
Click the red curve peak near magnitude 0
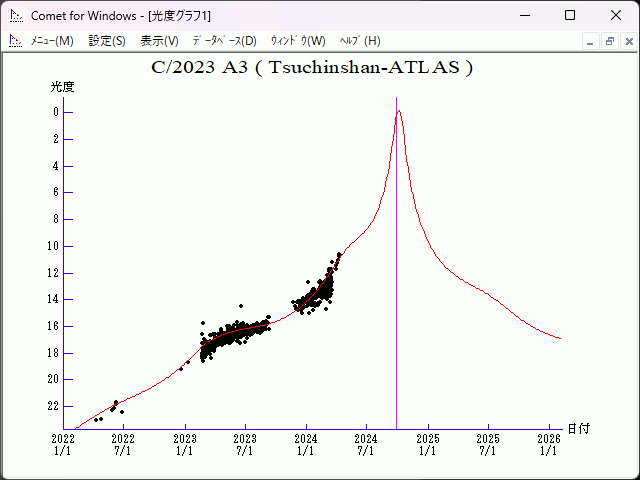[x=399, y=111]
